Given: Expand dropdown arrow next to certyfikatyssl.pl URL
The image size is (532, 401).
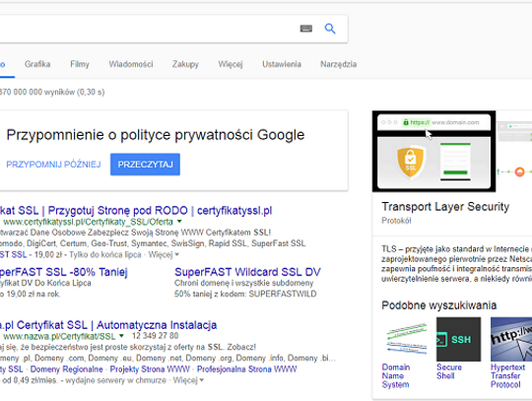Looking at the screenshot, I should click(179, 222).
